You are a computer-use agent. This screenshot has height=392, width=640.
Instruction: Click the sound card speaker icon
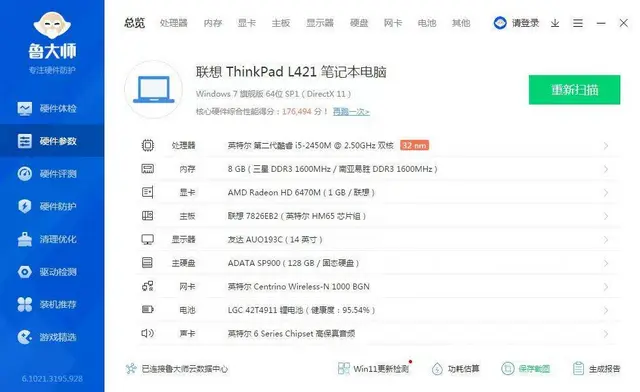147,333
